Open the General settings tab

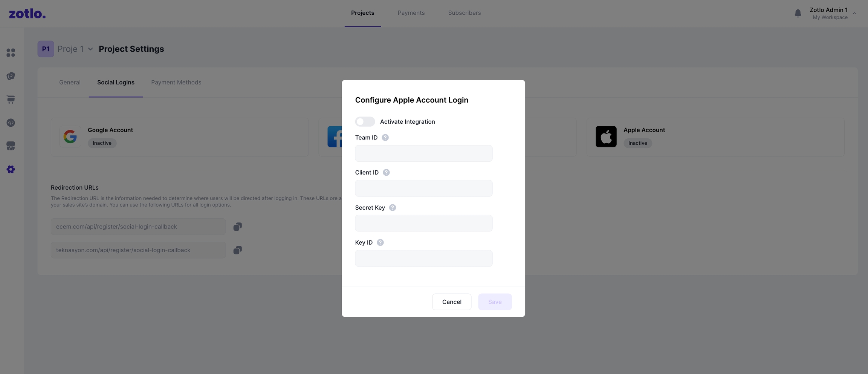(x=70, y=82)
